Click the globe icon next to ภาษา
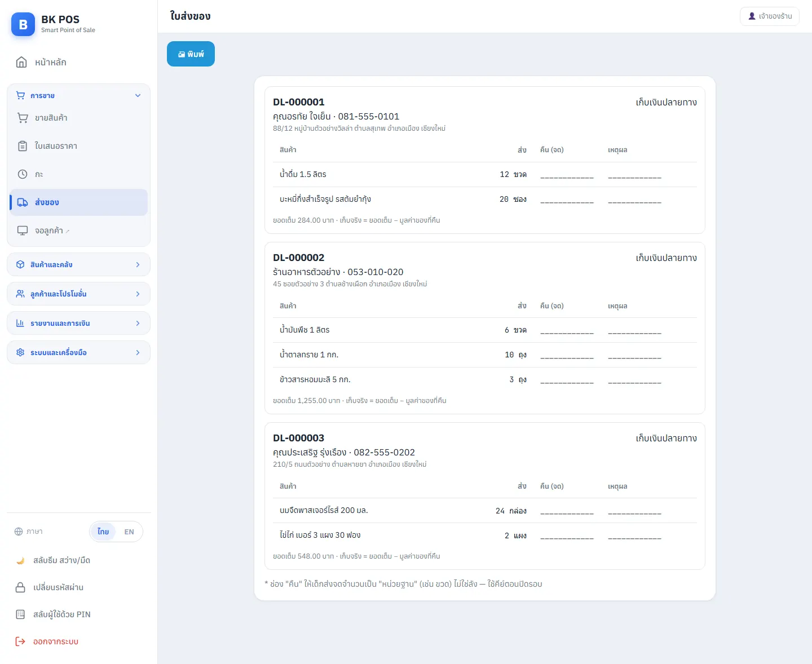Image resolution: width=812 pixels, height=664 pixels. pos(19,532)
